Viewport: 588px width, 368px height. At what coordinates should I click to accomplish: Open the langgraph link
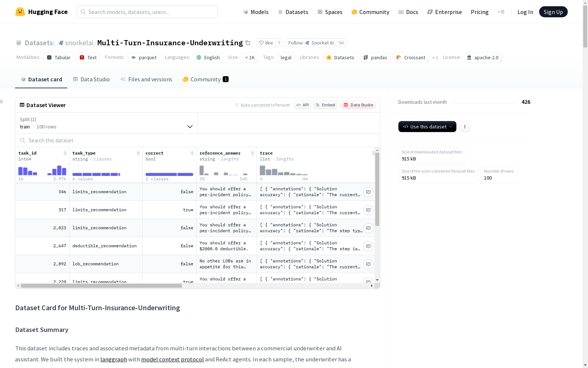[114, 359]
